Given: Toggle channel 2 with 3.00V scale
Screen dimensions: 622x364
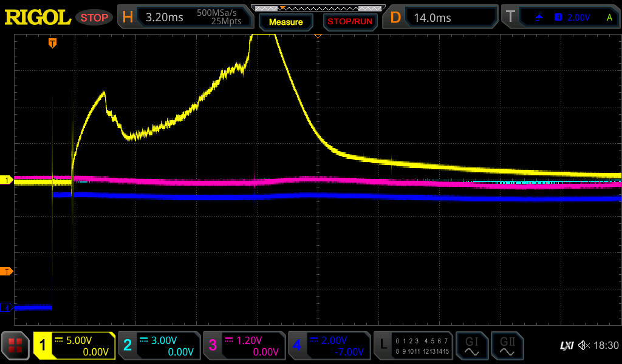Looking at the screenshot, I should (159, 346).
